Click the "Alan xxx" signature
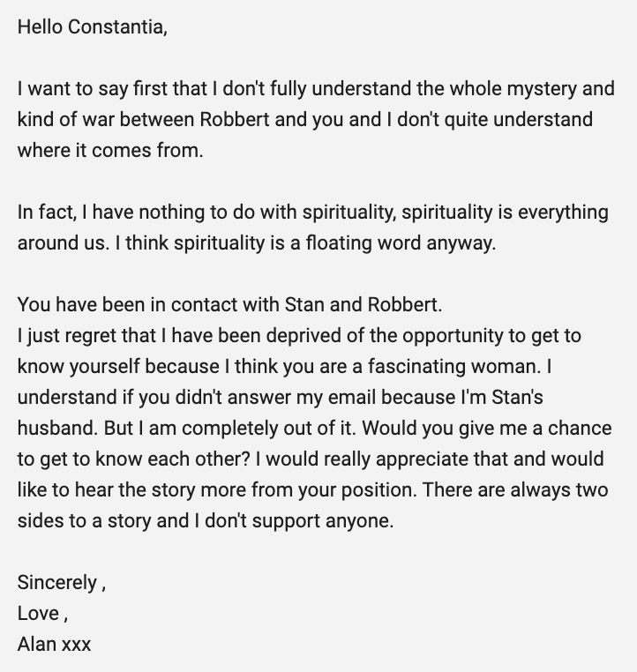637x672 pixels. point(54,645)
